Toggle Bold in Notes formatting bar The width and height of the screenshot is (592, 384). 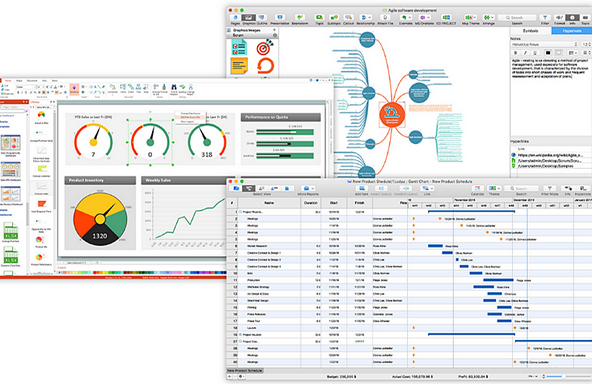coord(516,53)
